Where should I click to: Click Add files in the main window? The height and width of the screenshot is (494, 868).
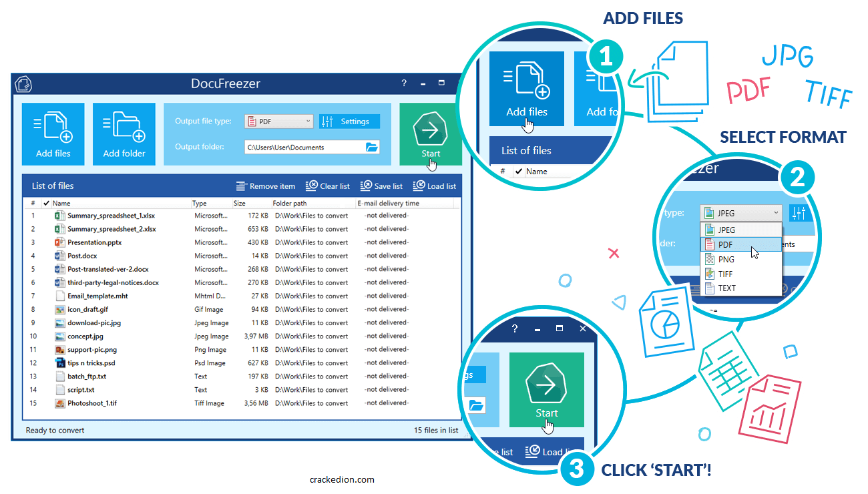pyautogui.click(x=53, y=134)
